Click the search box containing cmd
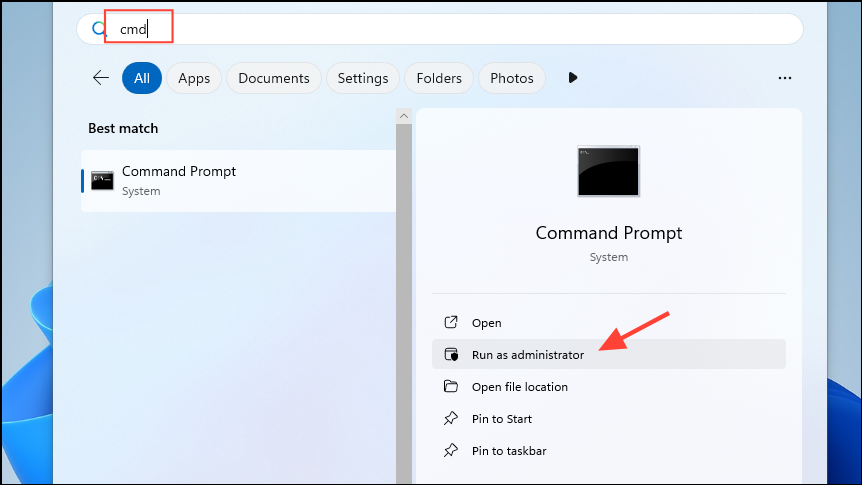This screenshot has height=485, width=862. pyautogui.click(x=440, y=29)
